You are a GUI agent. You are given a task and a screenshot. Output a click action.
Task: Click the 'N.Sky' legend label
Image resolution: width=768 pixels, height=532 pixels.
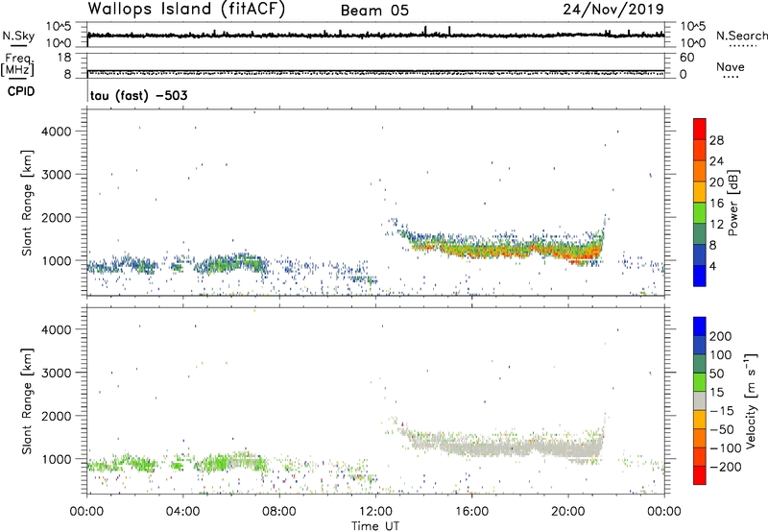[x=18, y=36]
